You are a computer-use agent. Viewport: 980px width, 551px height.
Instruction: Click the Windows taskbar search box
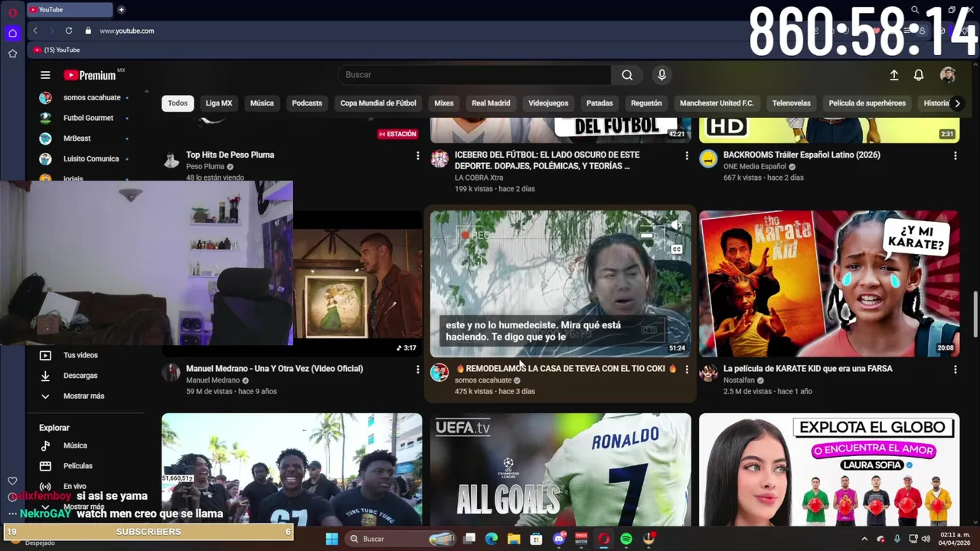tap(400, 539)
